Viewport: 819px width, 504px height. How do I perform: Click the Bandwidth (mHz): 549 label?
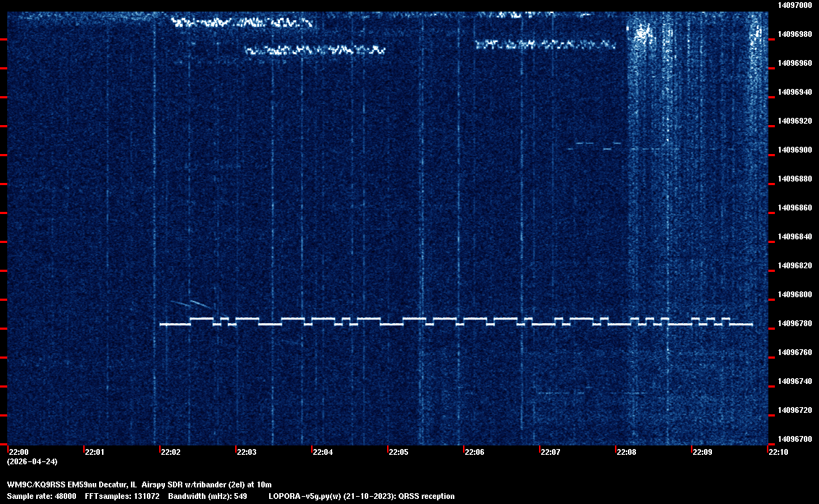(x=208, y=496)
